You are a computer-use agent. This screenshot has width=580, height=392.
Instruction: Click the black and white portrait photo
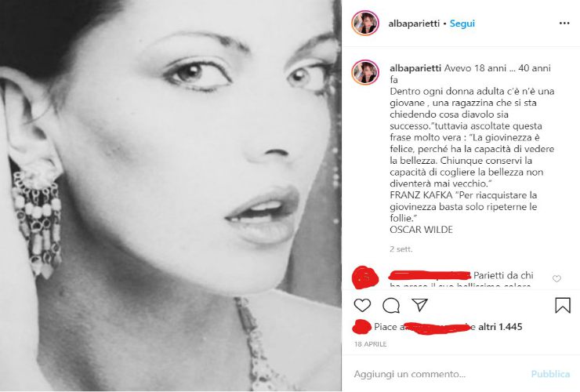tap(171, 196)
